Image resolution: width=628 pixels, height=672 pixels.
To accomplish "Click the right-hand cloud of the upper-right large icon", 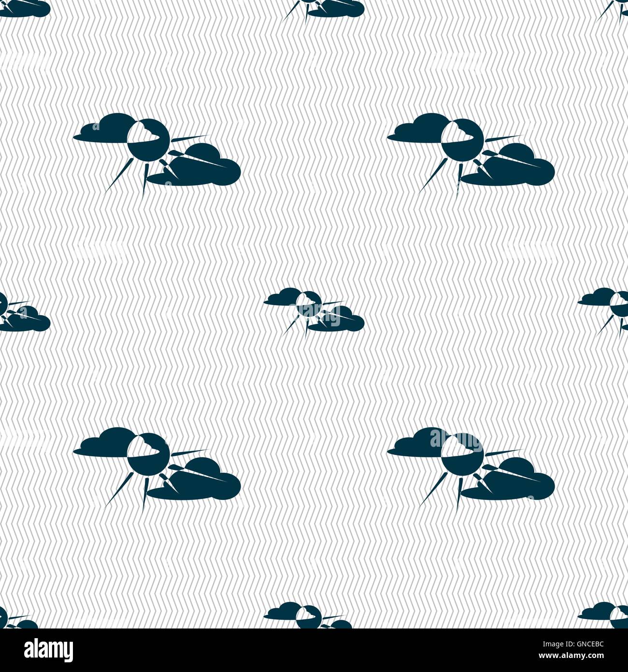I will click(507, 165).
